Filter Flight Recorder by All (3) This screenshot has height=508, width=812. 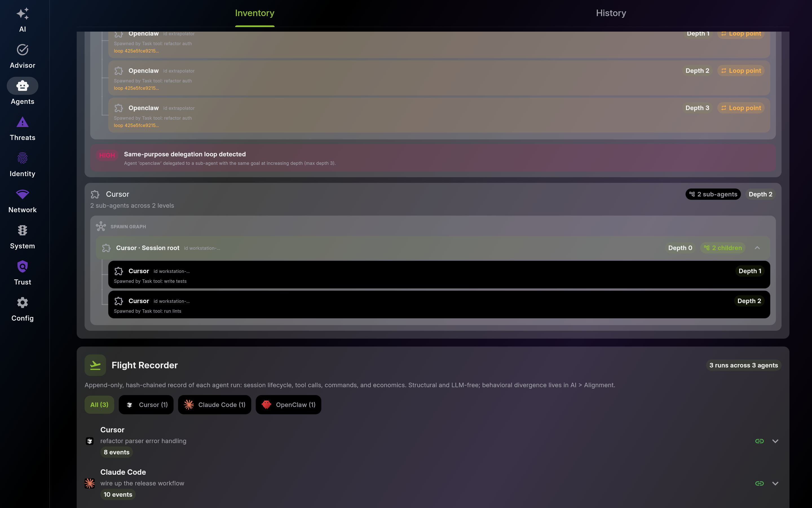(99, 404)
